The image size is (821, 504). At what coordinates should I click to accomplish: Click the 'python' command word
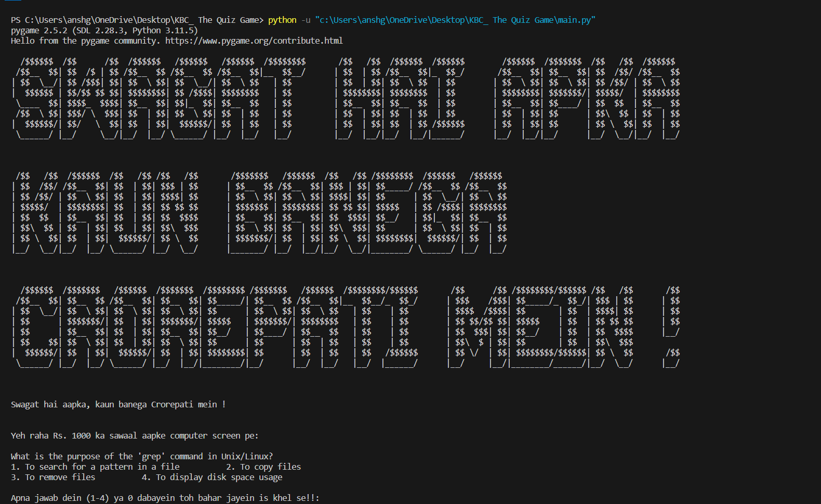click(282, 20)
